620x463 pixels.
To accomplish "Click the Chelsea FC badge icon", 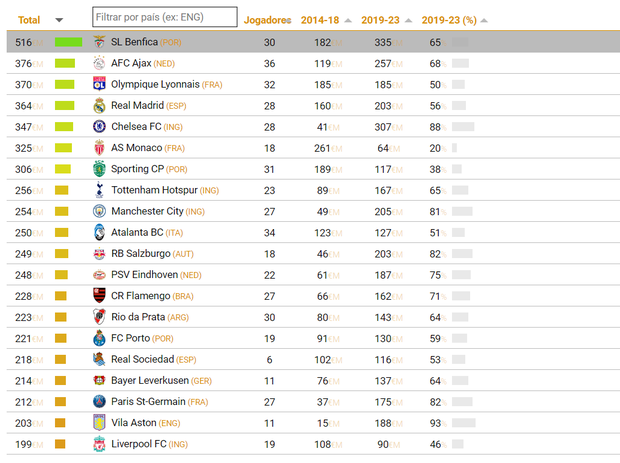I will point(99,126).
